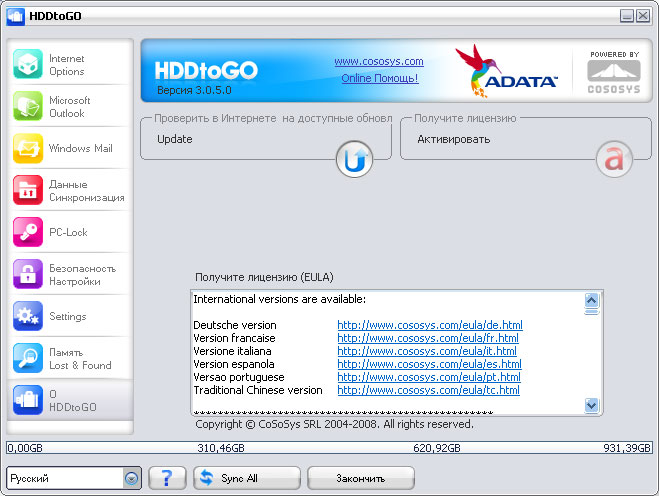Expand the Русский language dropdown
This screenshot has width=659, height=496.
[x=131, y=478]
